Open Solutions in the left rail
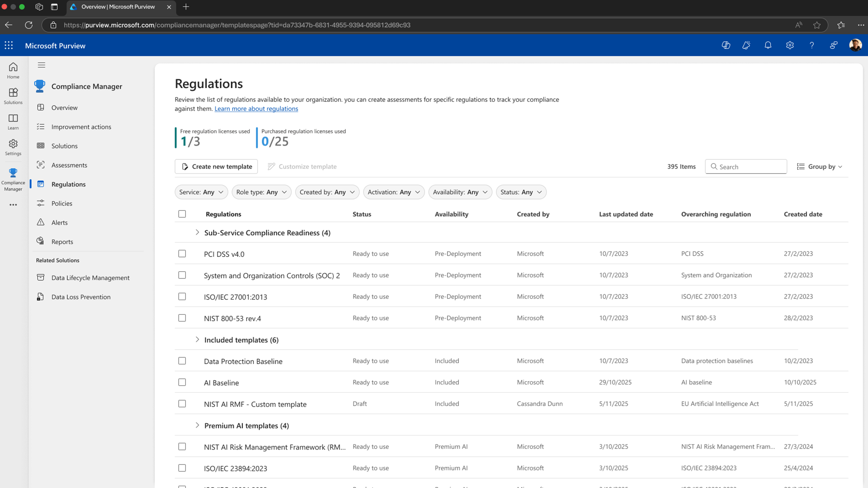This screenshot has width=868, height=488. pos(13,96)
